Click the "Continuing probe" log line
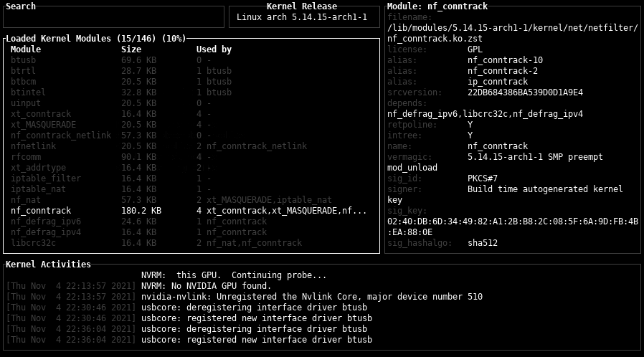Screen dimensions: 644x357 coord(234,275)
